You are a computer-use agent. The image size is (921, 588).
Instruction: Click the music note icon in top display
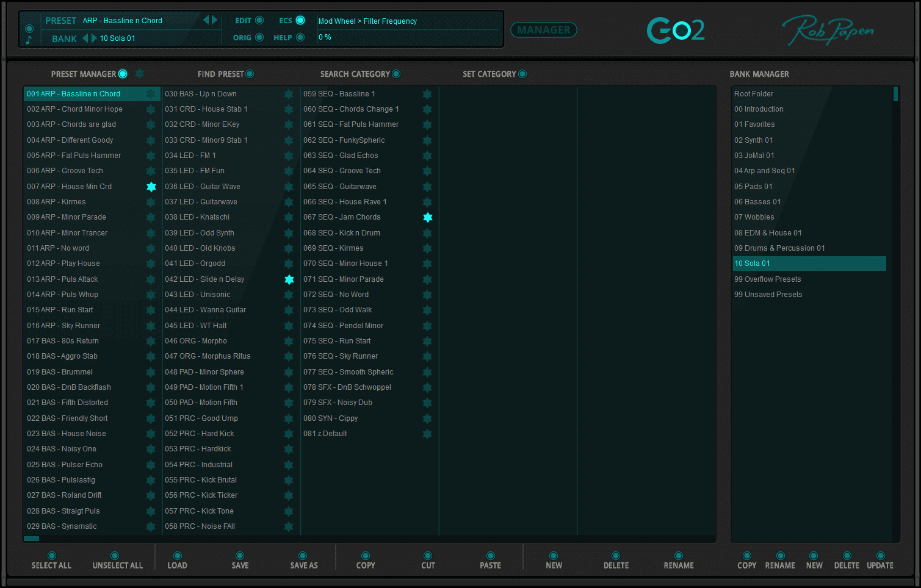(29, 40)
